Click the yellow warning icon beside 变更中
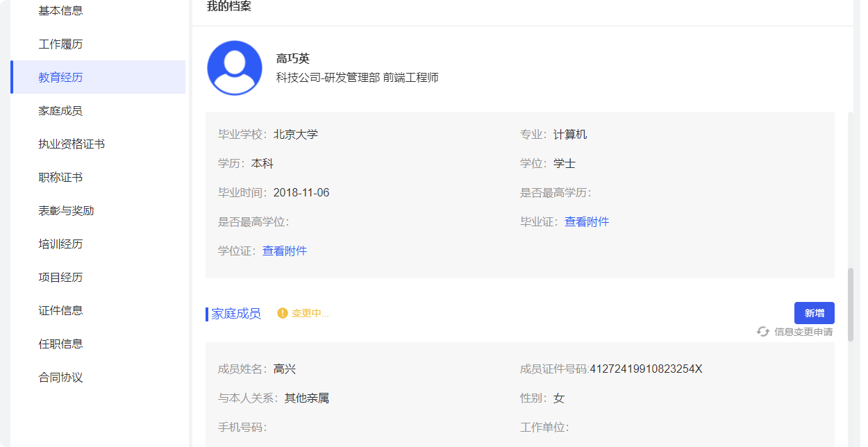The image size is (868, 447). pos(283,313)
